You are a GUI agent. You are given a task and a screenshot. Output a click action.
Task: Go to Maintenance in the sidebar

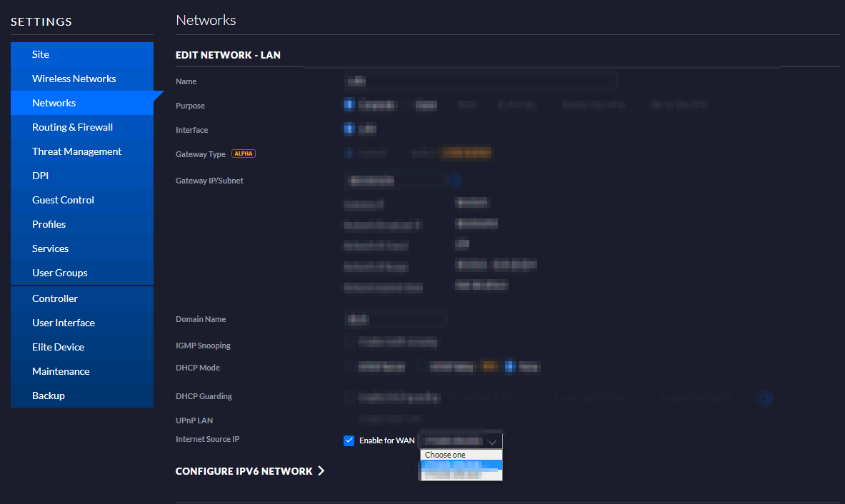click(x=61, y=371)
